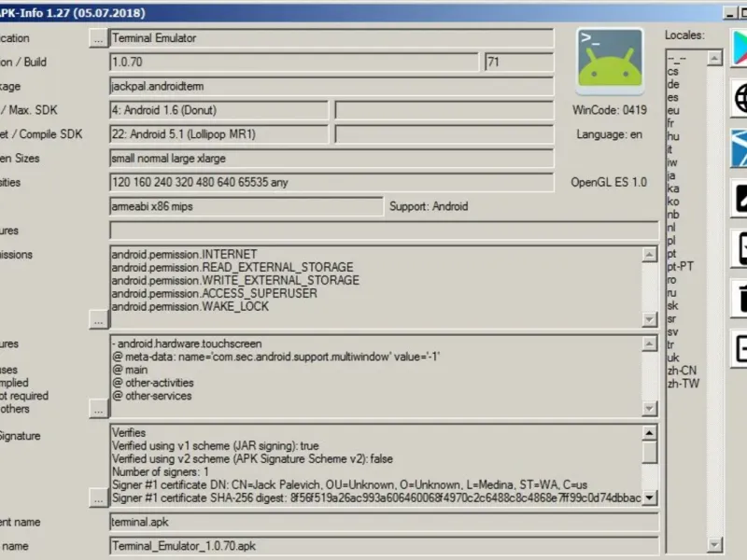Select locale 'cs' in Locales list
The image size is (747, 560).
point(672,72)
